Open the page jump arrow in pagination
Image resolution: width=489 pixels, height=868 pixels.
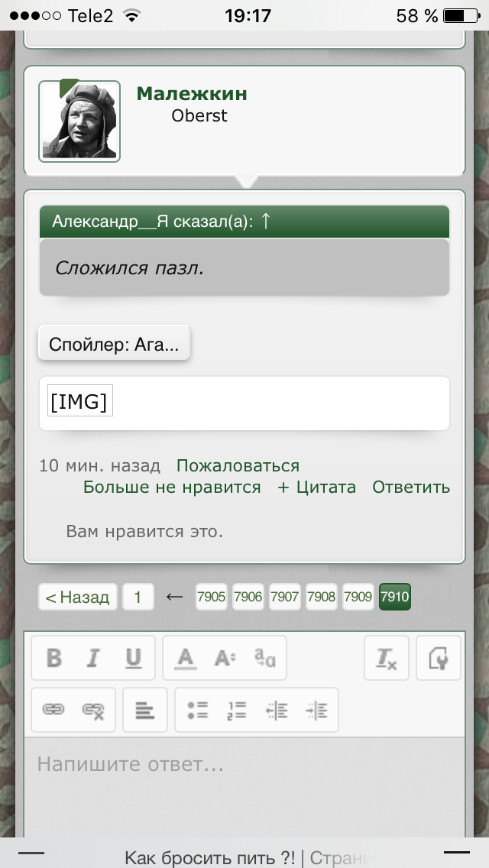coord(174,597)
